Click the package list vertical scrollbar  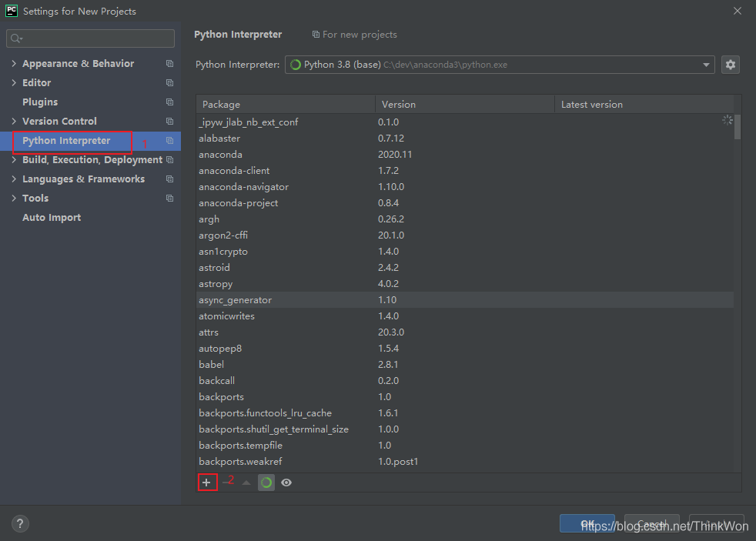tap(738, 127)
